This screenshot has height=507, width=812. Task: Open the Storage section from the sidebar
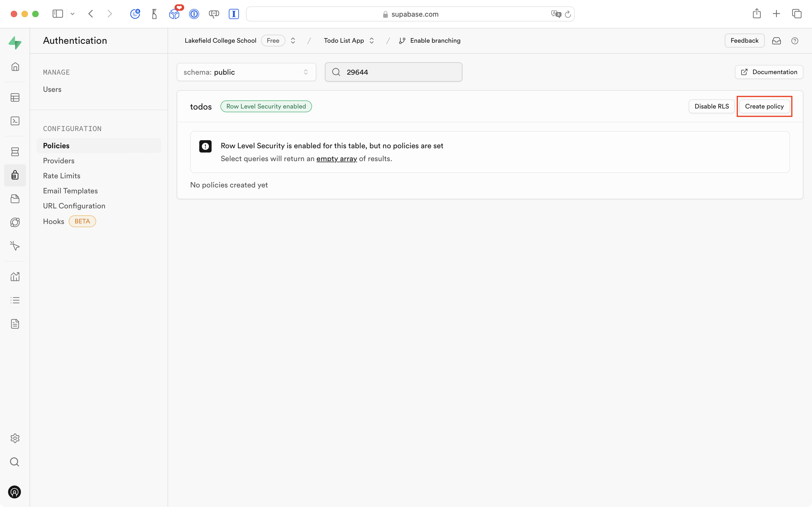(x=15, y=198)
